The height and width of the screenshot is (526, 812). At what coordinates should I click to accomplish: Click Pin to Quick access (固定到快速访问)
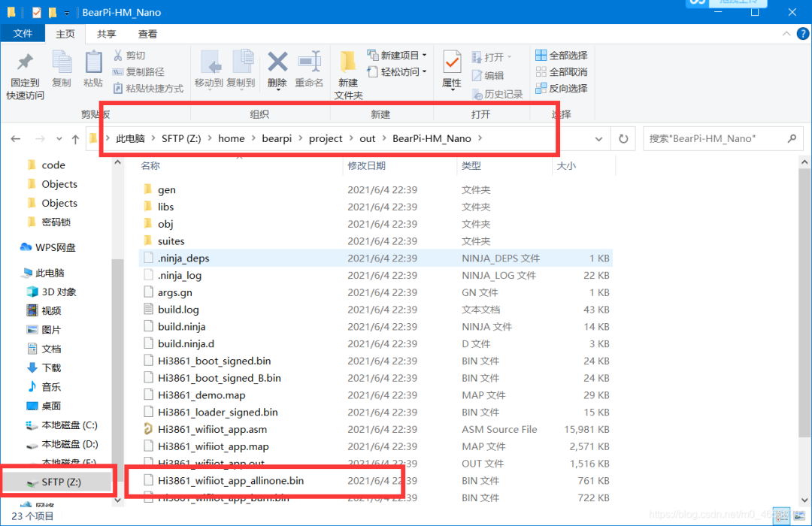click(x=25, y=76)
